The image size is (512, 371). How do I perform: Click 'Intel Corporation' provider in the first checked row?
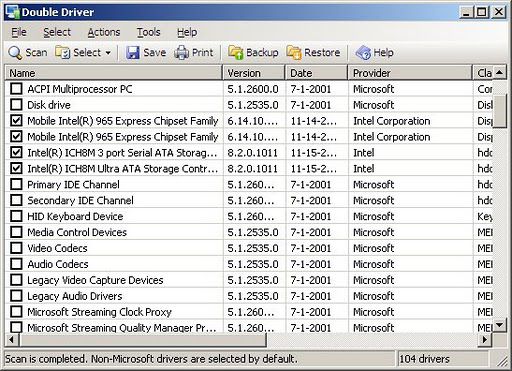pos(392,121)
